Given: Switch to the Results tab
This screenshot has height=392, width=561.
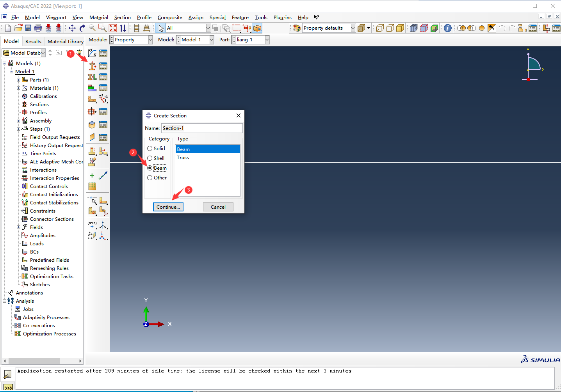Looking at the screenshot, I should pyautogui.click(x=33, y=41).
